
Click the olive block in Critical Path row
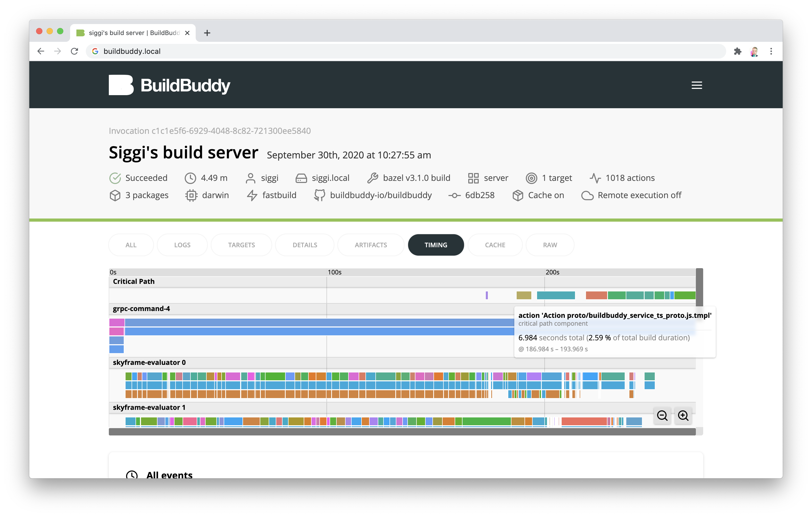coord(524,295)
